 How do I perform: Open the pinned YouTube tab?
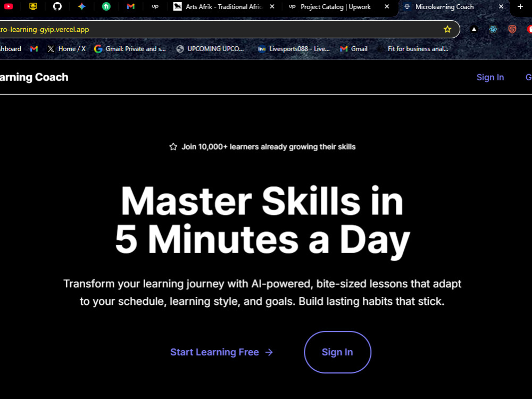pyautogui.click(x=9, y=6)
